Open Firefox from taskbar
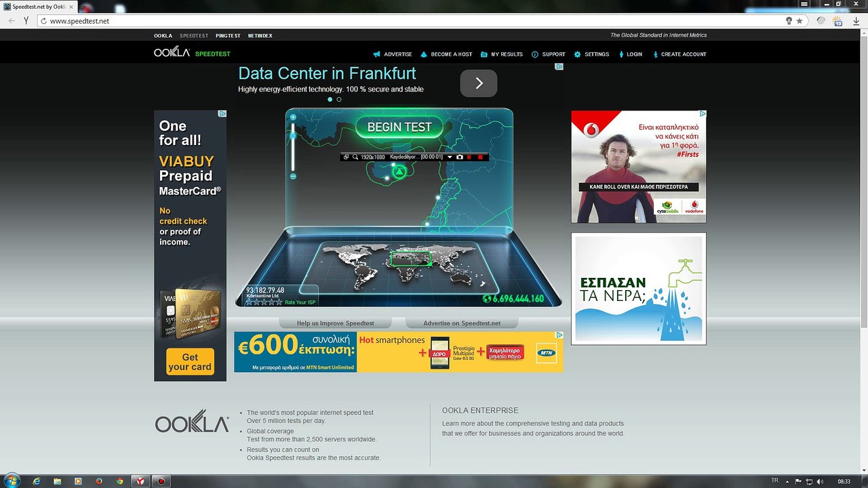 (99, 481)
